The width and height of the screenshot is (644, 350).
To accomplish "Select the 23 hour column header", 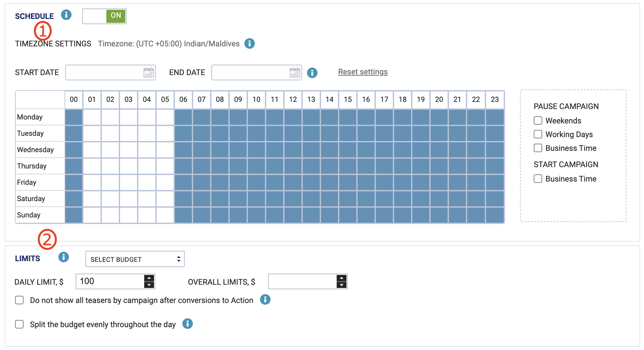I will pyautogui.click(x=495, y=100).
